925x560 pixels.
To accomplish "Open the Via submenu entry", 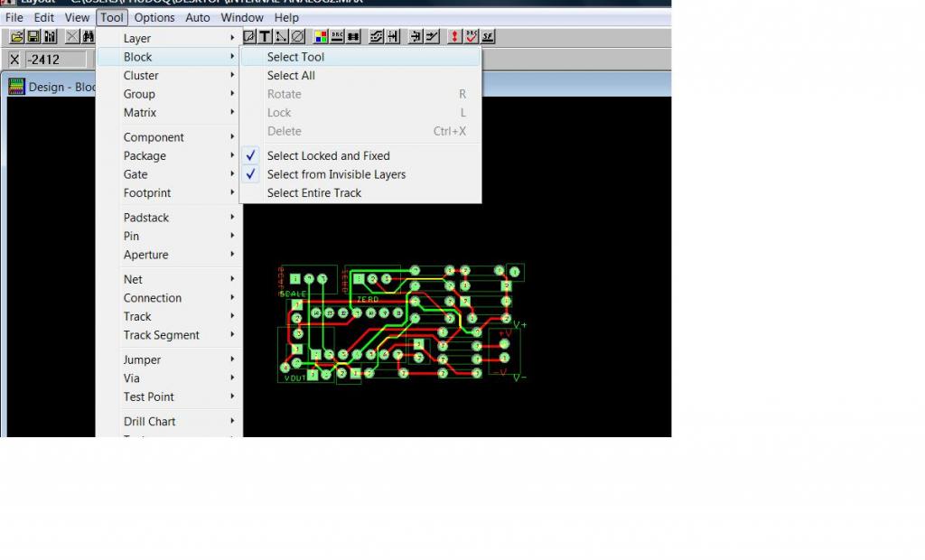I will (x=169, y=378).
